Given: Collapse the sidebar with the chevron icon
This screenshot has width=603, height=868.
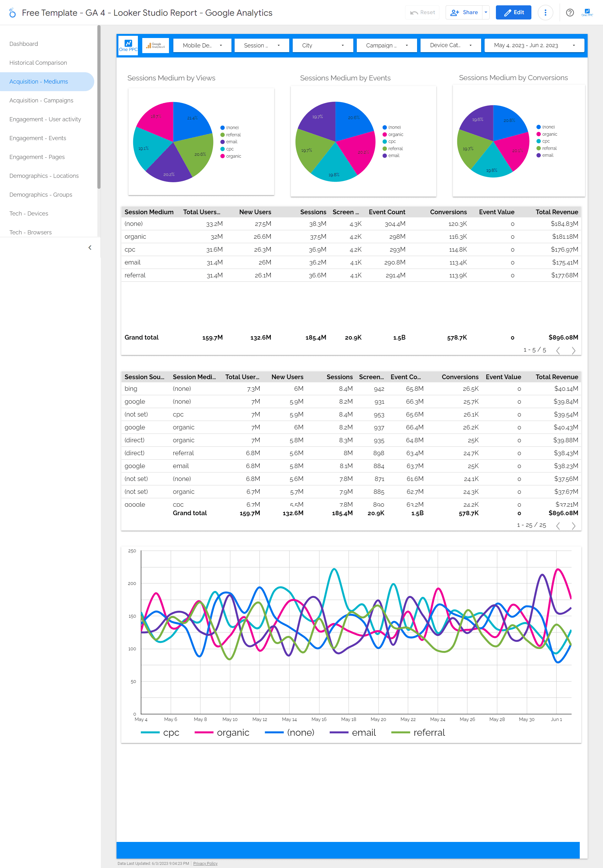Looking at the screenshot, I should point(90,248).
